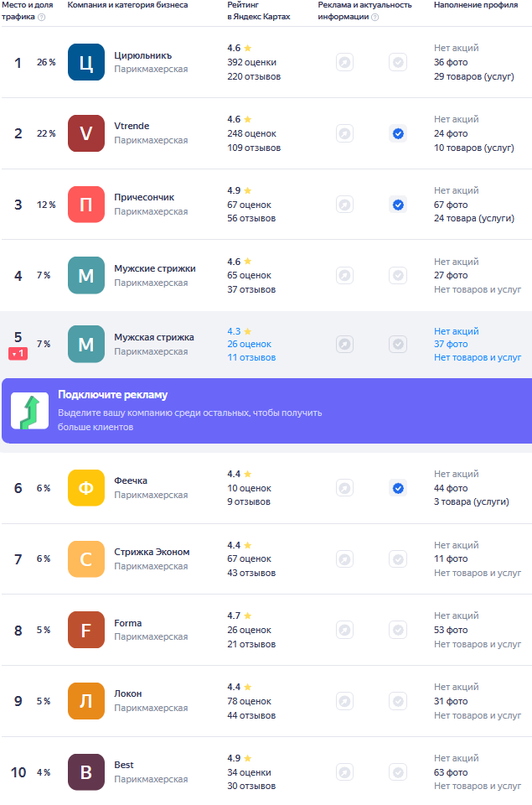This screenshot has width=532, height=805.
Task: Select the Локон company name
Action: 127,693
